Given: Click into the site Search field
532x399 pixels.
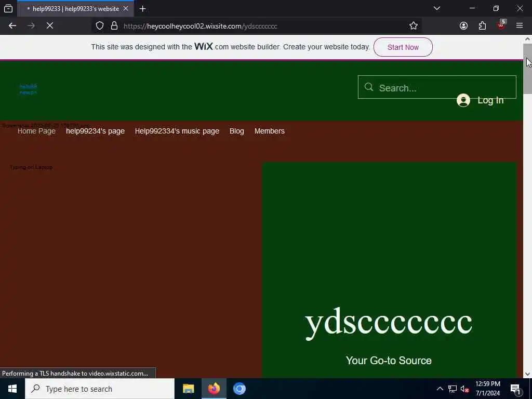Looking at the screenshot, I should coord(437,87).
